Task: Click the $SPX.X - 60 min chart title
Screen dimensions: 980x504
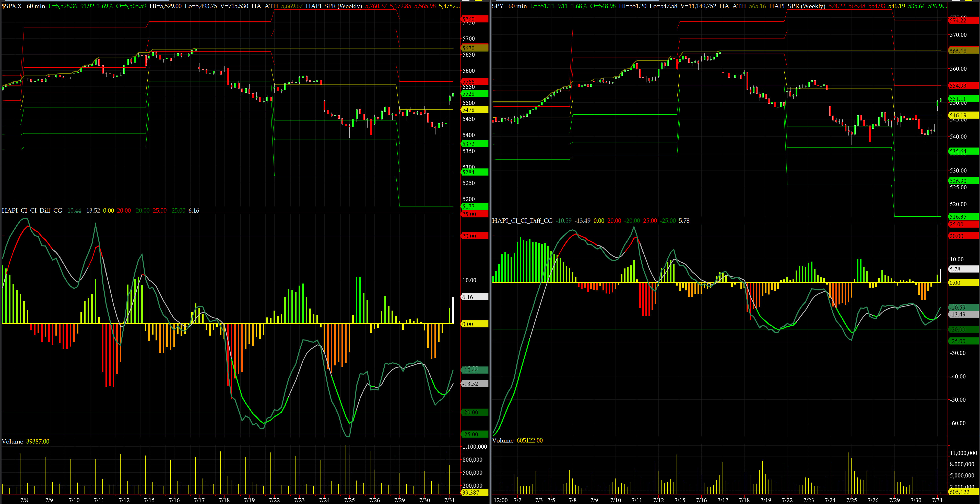Action: point(23,6)
